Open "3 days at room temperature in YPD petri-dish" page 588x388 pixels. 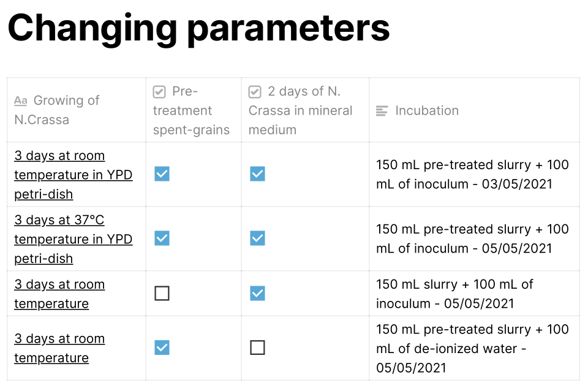tap(73, 175)
